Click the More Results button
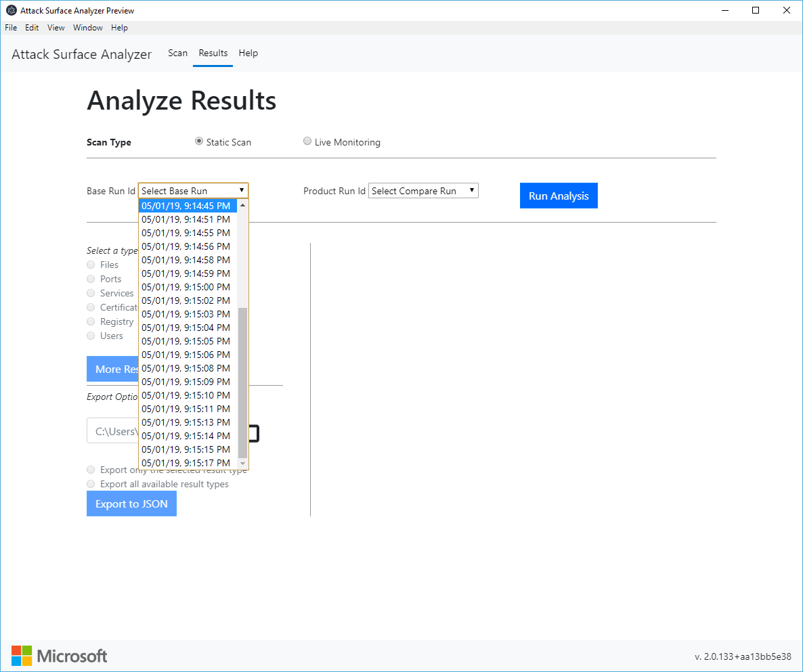Screen dimensions: 803x672 click(112, 369)
